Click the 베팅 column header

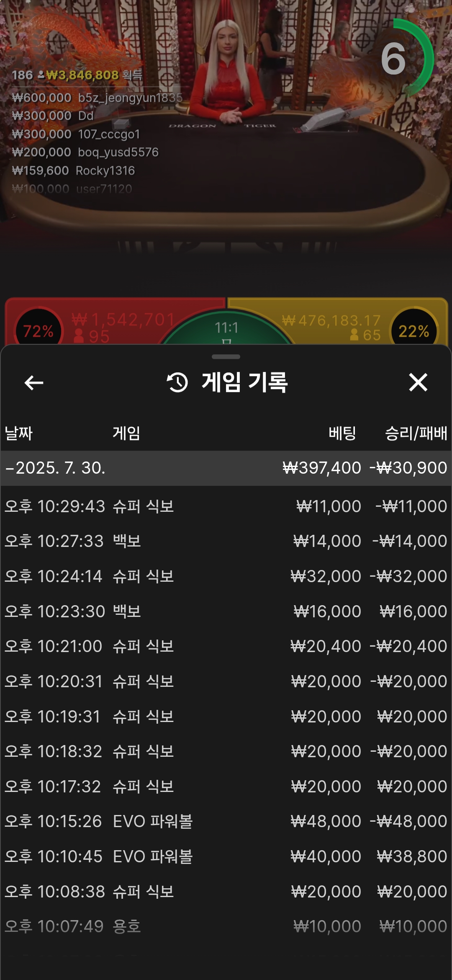click(342, 433)
